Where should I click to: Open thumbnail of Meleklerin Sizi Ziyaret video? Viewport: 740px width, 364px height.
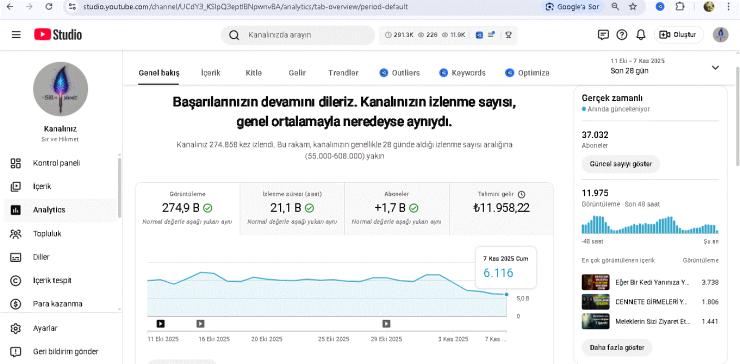point(595,321)
